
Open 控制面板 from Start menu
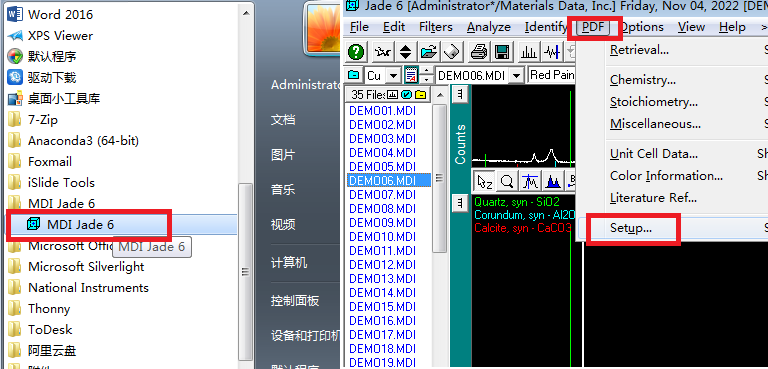pos(295,300)
